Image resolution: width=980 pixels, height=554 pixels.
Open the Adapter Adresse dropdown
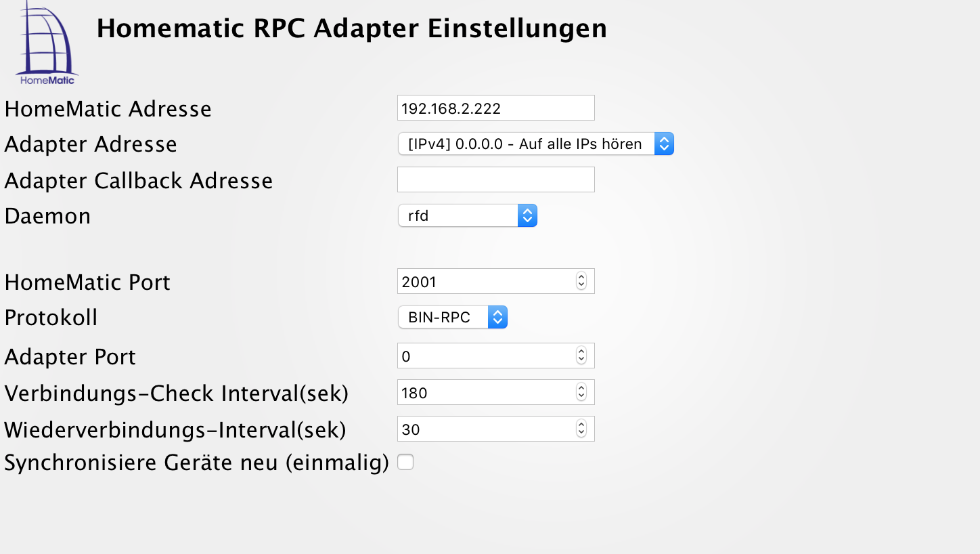tap(535, 144)
